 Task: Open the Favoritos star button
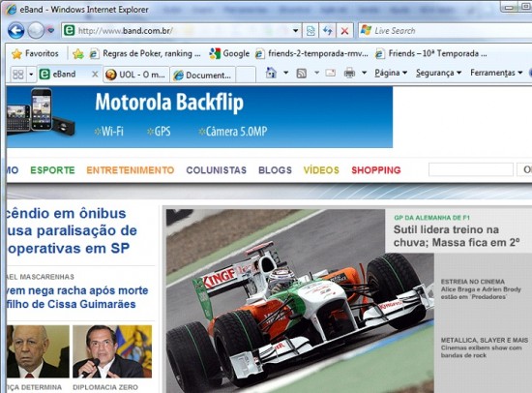[x=35, y=53]
